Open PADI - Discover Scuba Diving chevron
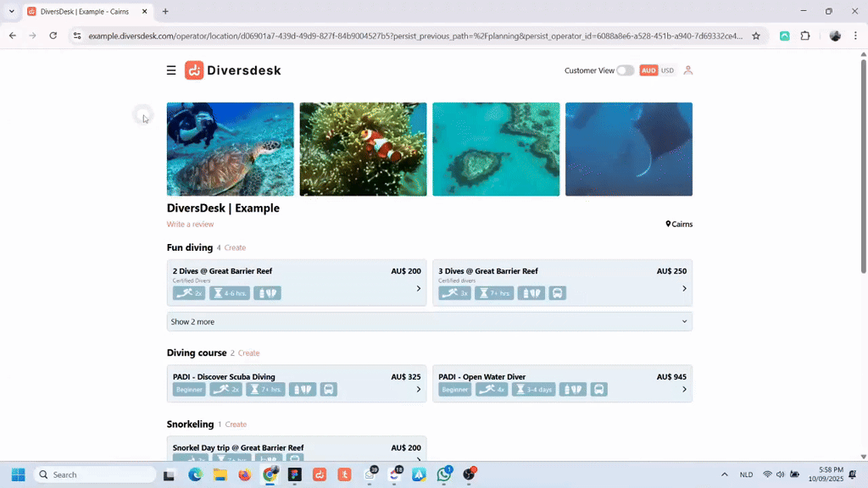This screenshot has width=868, height=488. pos(419,390)
